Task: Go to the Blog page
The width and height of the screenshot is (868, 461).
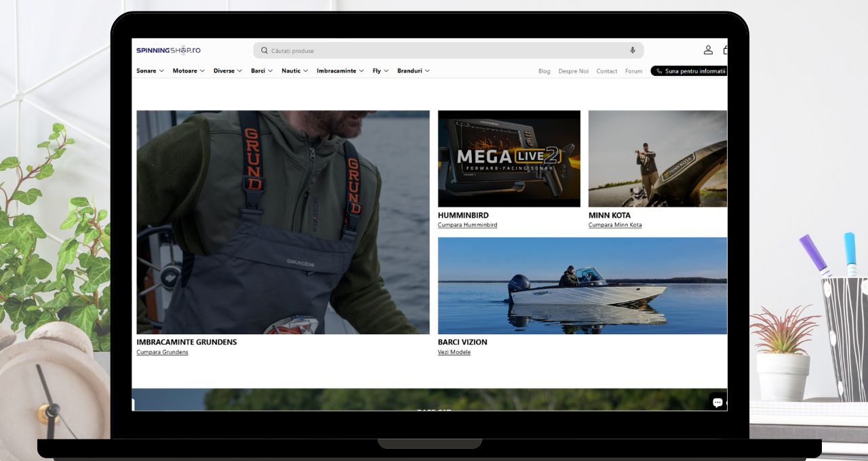Action: [545, 71]
